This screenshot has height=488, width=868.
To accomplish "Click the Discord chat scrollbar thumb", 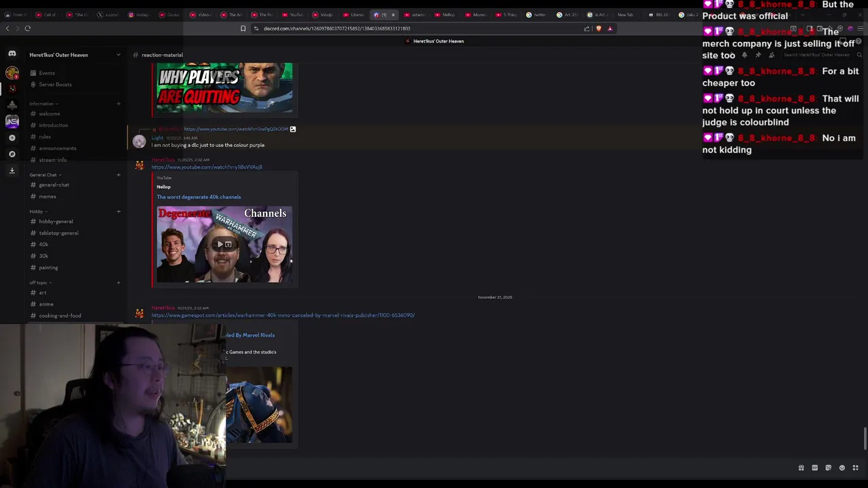I will (865, 439).
